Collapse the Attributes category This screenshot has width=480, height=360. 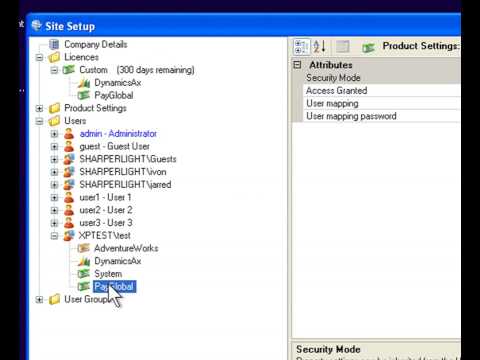[x=297, y=65]
